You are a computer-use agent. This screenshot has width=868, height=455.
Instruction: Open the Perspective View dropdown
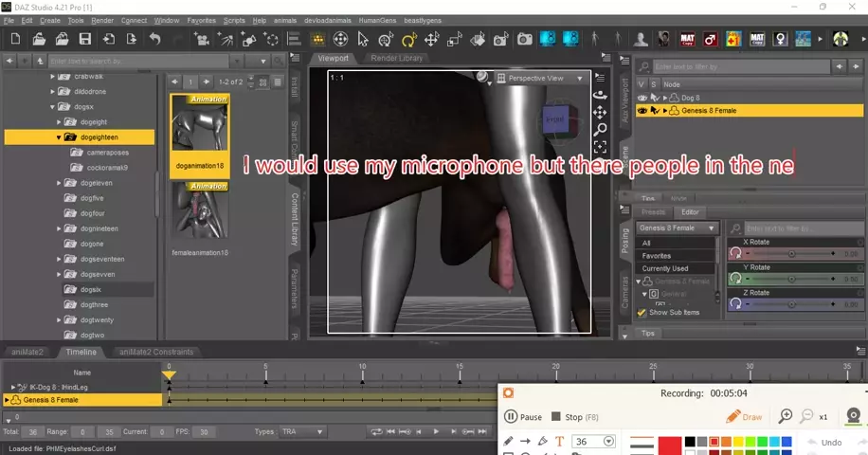pyautogui.click(x=538, y=78)
